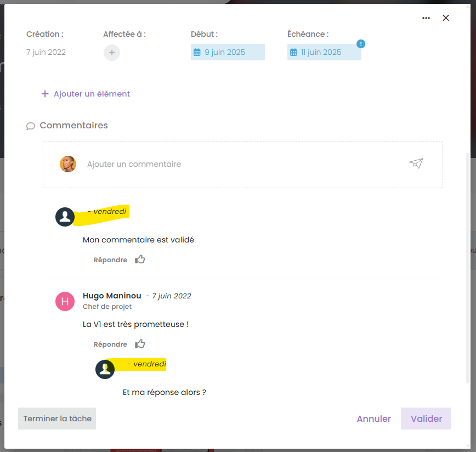Click the orange user avatar in comment box
The image size is (476, 452).
point(68,164)
